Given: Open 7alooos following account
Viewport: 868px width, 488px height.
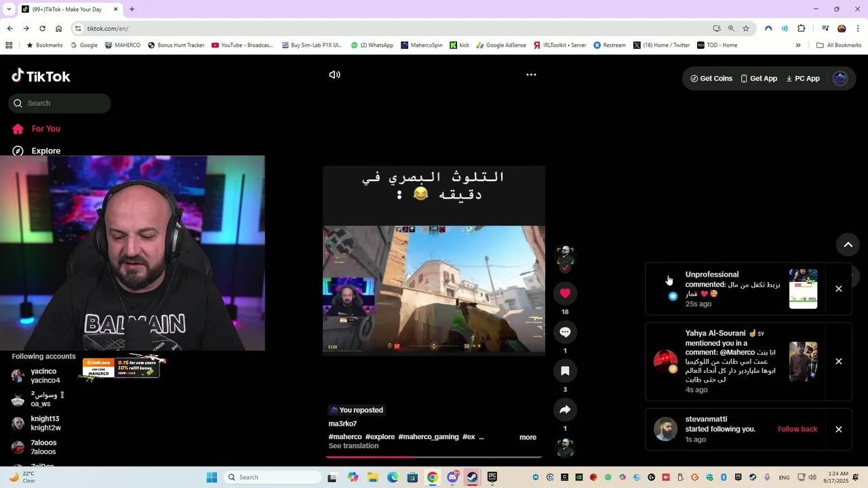Looking at the screenshot, I should tap(44, 447).
